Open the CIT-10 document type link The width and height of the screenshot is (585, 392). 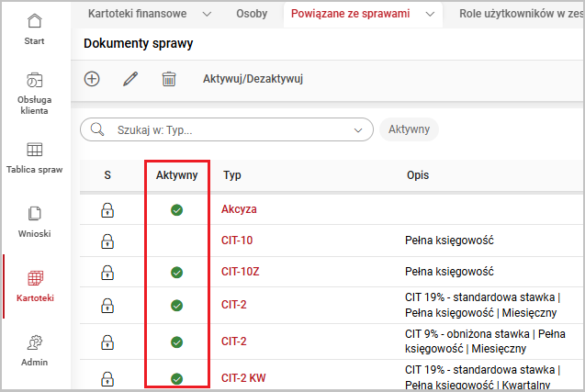(x=237, y=241)
